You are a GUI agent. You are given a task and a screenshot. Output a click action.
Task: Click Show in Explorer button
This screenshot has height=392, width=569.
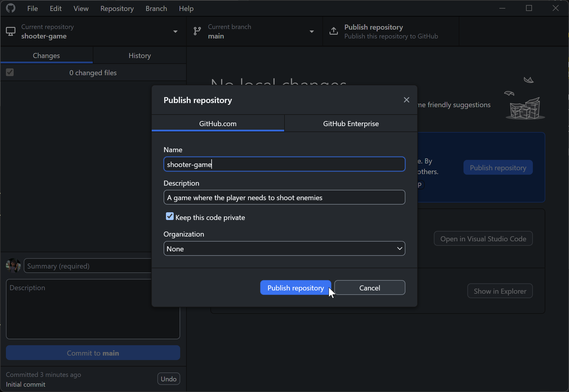(x=500, y=291)
